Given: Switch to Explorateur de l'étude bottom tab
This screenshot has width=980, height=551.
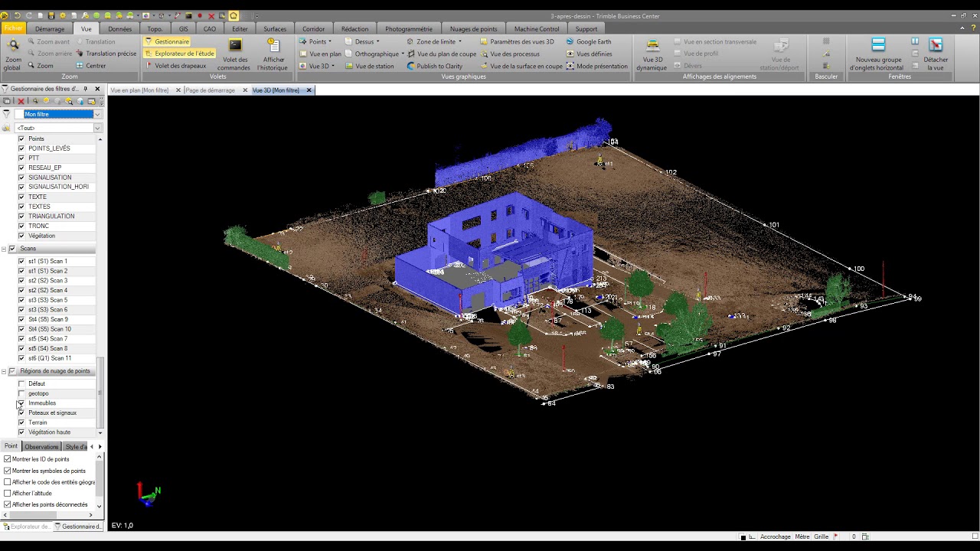Looking at the screenshot, I should pyautogui.click(x=28, y=527).
